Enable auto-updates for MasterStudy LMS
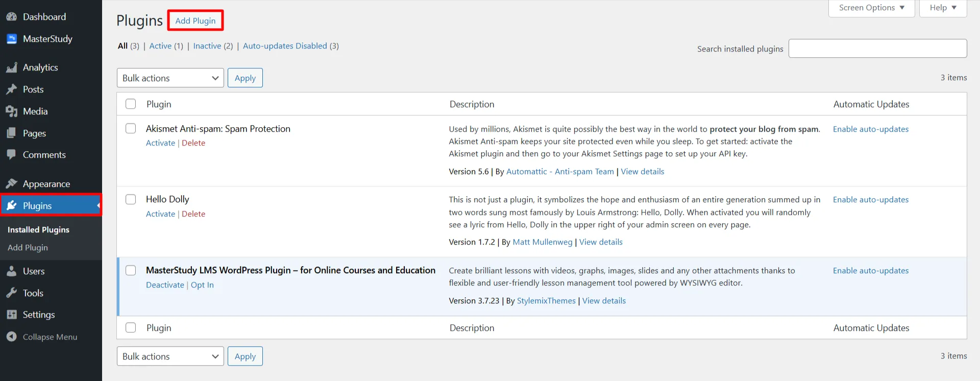 (871, 271)
